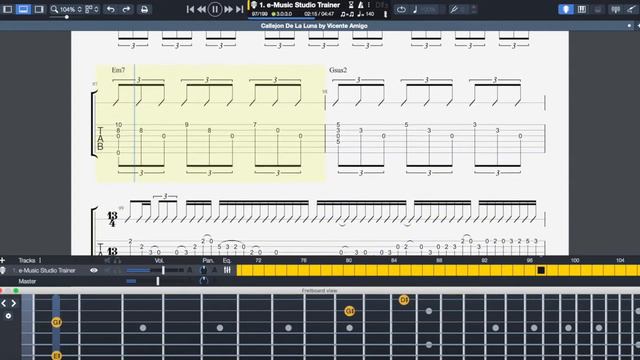Image resolution: width=640 pixels, height=360 pixels.
Task: Toggle the metronome
Action: 360,5
